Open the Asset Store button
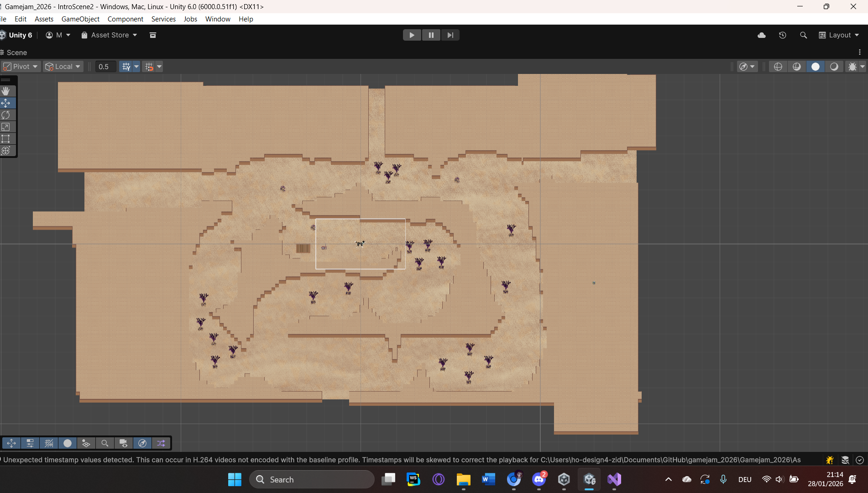The image size is (868, 493). [109, 35]
